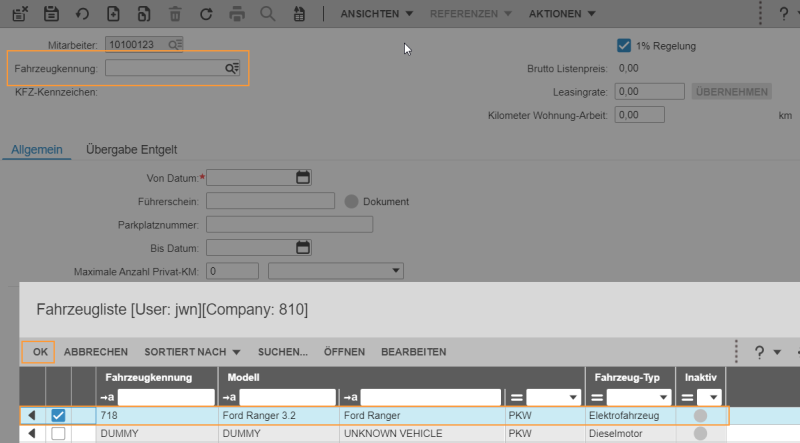Open the Bis Datum calendar picker
This screenshot has width=800, height=443.
pyautogui.click(x=303, y=248)
